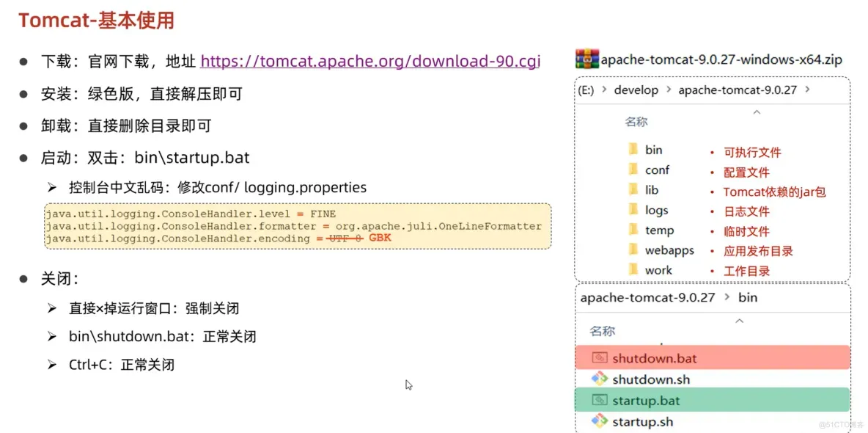Open the Tomcat download page link

click(369, 60)
